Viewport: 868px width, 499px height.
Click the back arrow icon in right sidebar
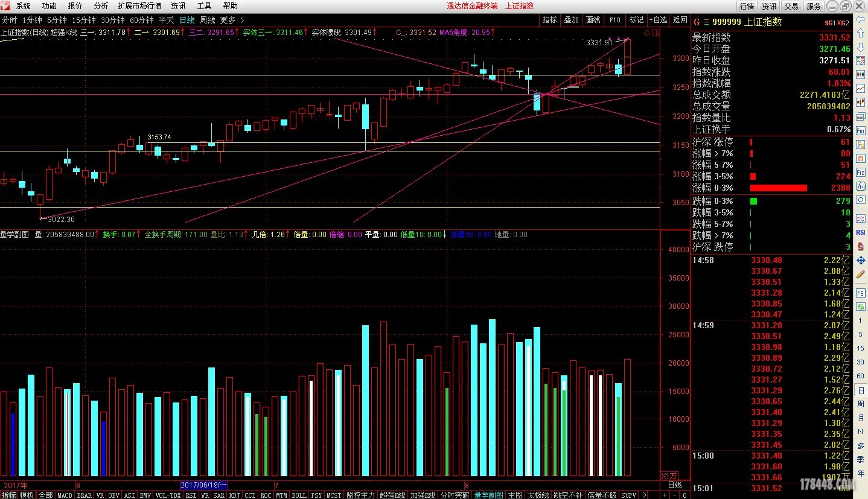(x=860, y=19)
